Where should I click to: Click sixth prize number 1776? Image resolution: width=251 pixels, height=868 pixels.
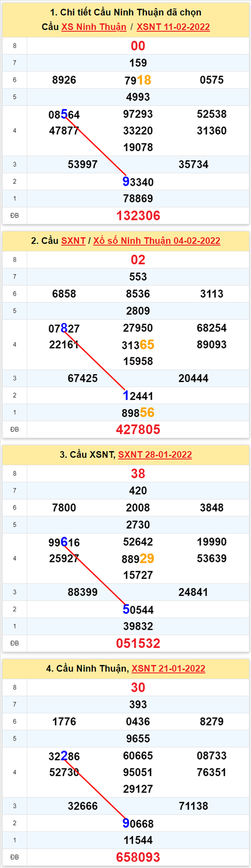coord(64,721)
